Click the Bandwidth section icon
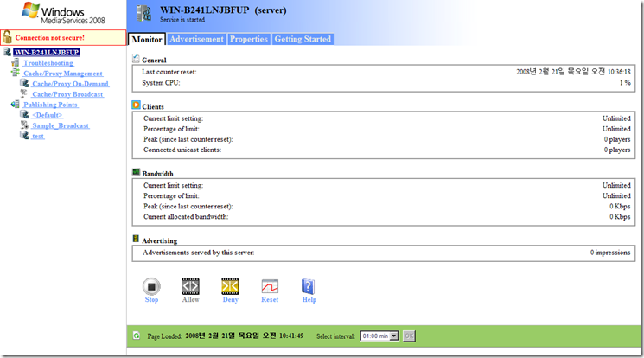644x358 pixels. pyautogui.click(x=136, y=172)
